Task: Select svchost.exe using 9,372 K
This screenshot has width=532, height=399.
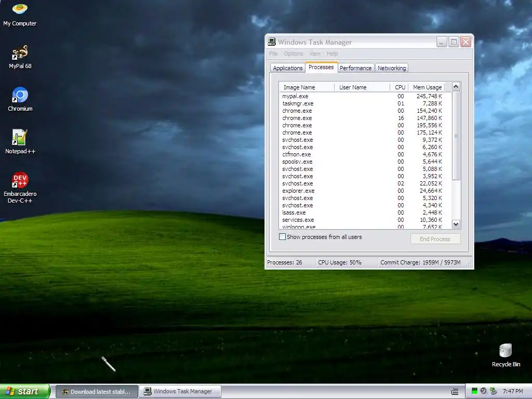Action: pos(365,140)
